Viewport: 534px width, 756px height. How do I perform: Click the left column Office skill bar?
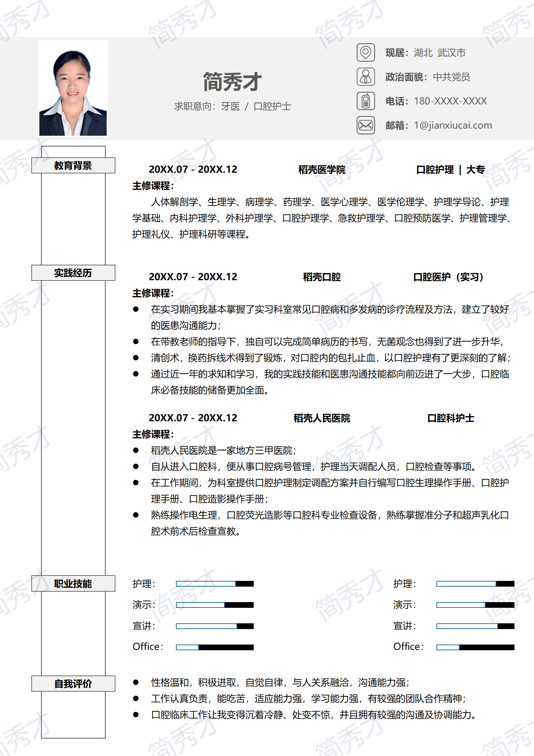coord(215,647)
